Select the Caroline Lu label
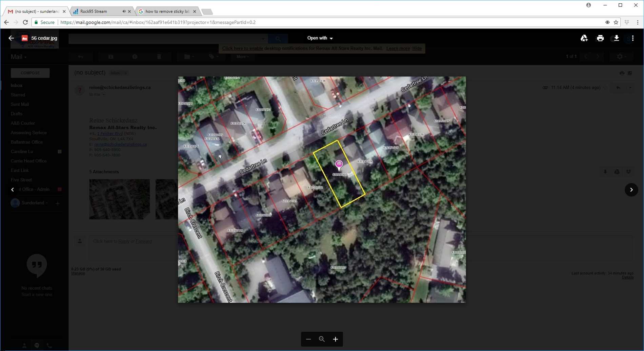 (x=22, y=152)
